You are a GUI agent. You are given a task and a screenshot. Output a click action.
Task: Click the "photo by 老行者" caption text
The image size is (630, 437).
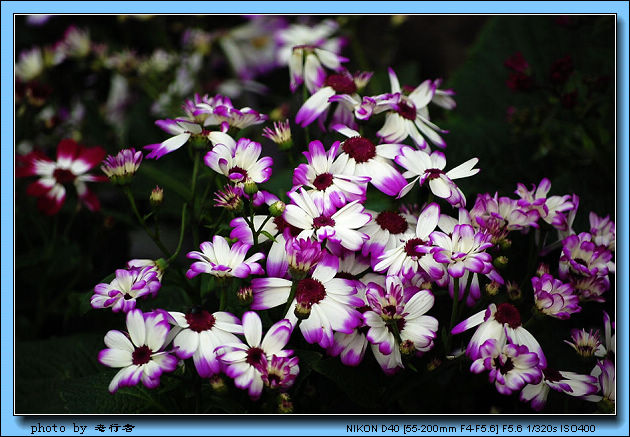click(82, 428)
